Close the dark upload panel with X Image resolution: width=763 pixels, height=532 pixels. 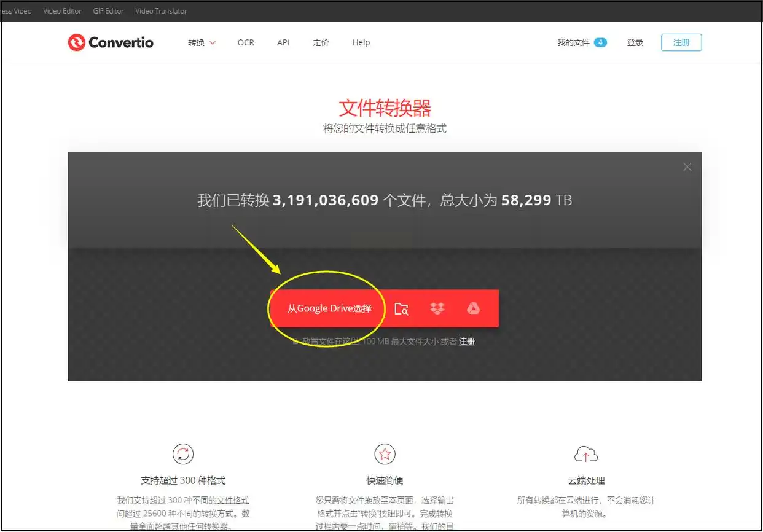pos(687,167)
